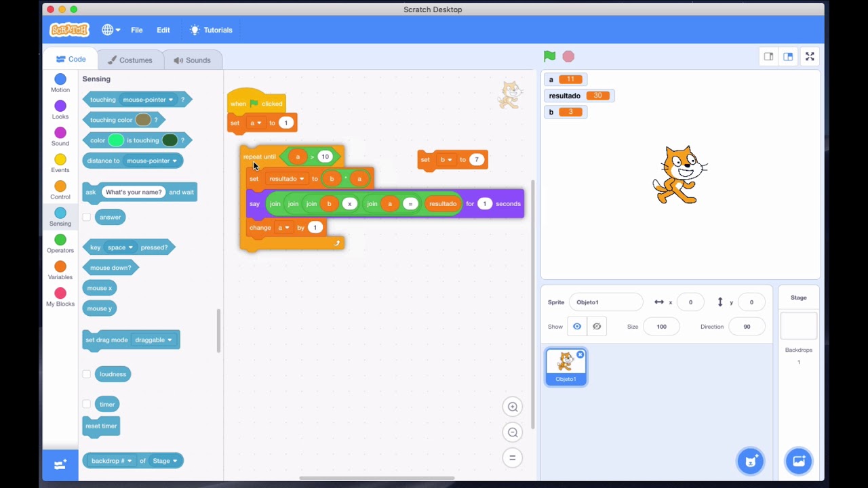Click the reset timer block
The width and height of the screenshot is (868, 488).
pyautogui.click(x=101, y=426)
